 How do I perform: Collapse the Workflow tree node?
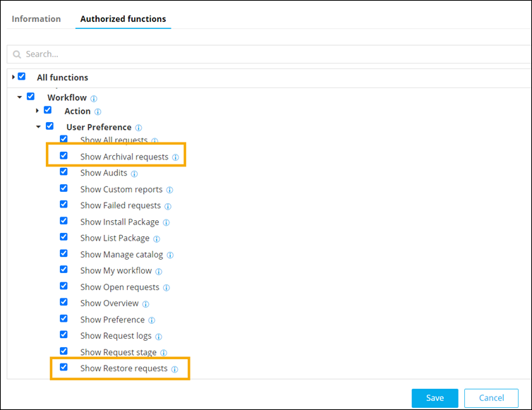point(20,97)
